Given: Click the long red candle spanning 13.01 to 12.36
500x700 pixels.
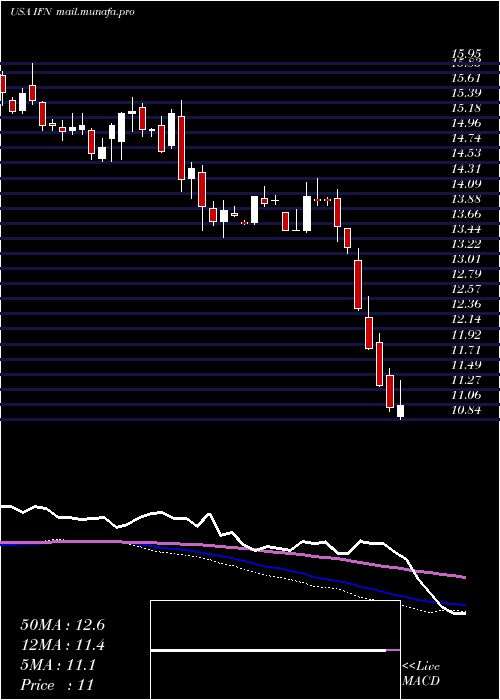Looking at the screenshot, I should (358, 284).
